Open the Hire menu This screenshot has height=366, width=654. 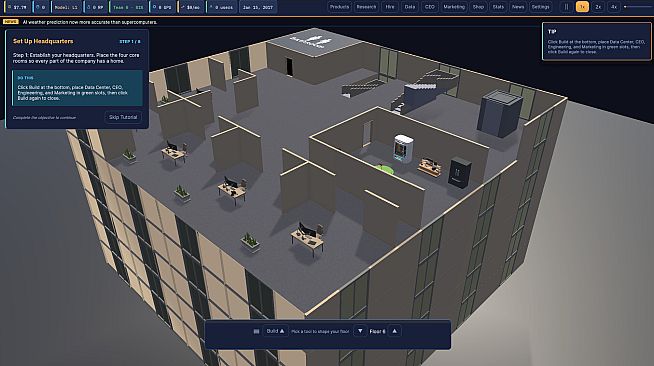390,7
